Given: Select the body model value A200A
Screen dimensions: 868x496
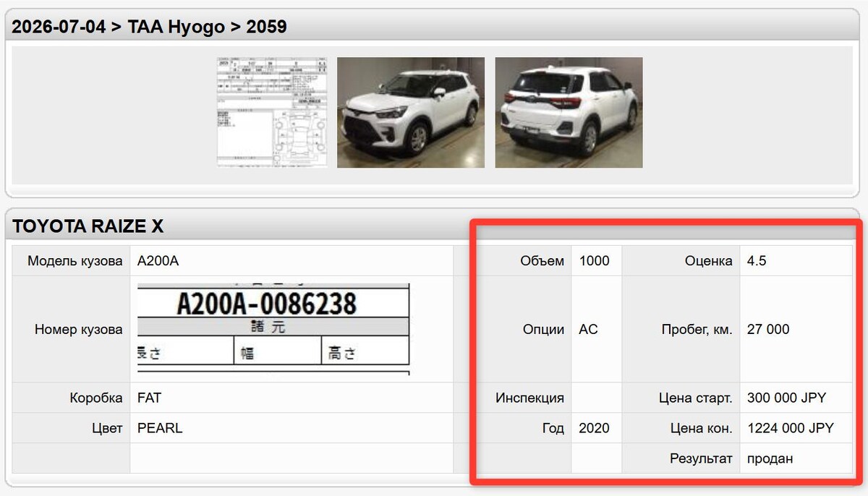Looking at the screenshot, I should point(158,261).
